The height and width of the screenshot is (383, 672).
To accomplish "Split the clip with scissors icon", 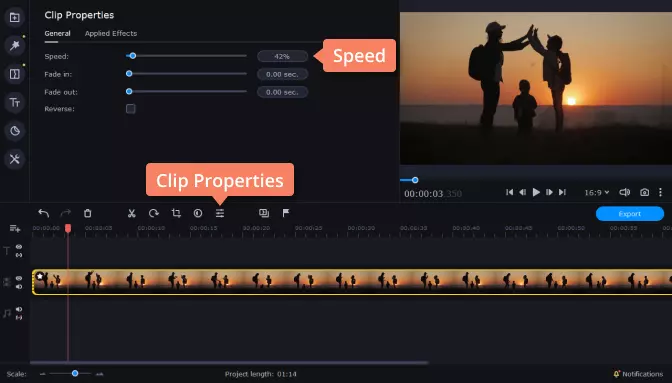I will click(132, 213).
